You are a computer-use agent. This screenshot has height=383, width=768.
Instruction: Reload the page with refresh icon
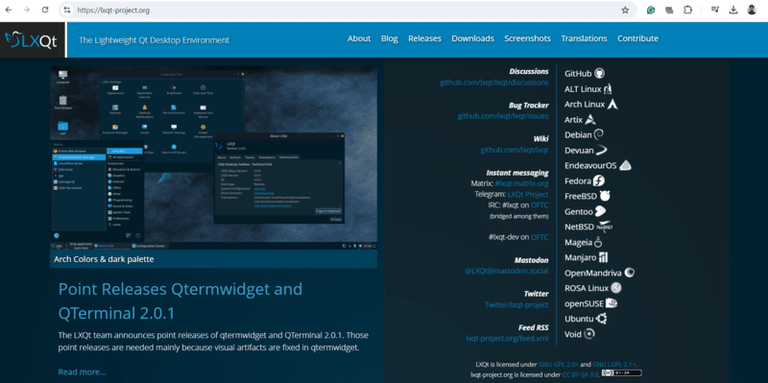(x=45, y=10)
